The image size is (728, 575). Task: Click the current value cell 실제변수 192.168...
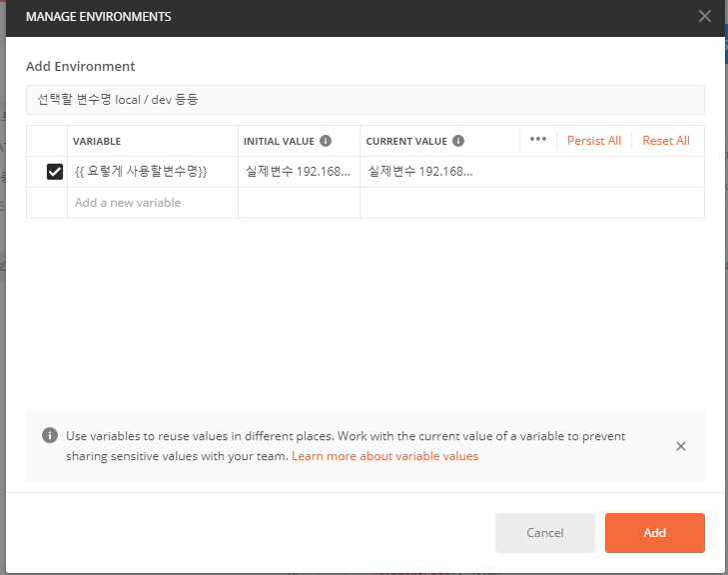coord(532,172)
